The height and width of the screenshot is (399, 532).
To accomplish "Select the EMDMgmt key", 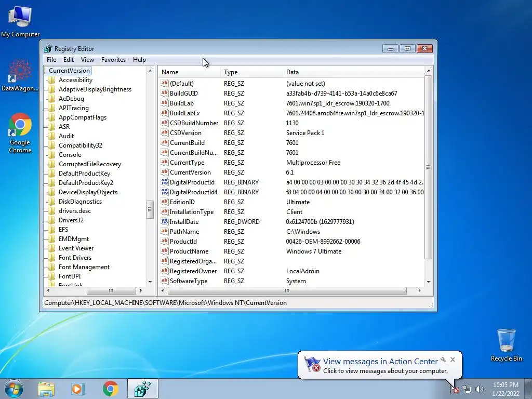I will (74, 239).
